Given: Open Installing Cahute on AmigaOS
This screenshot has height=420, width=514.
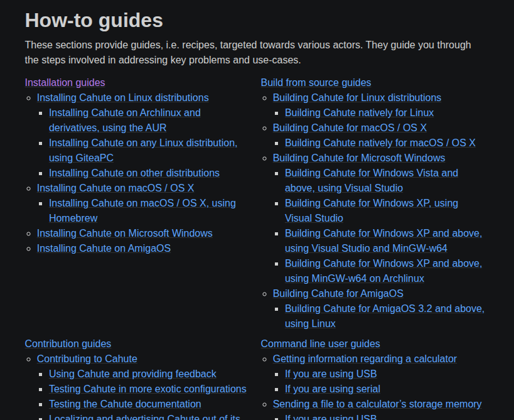Looking at the screenshot, I should (x=104, y=248).
